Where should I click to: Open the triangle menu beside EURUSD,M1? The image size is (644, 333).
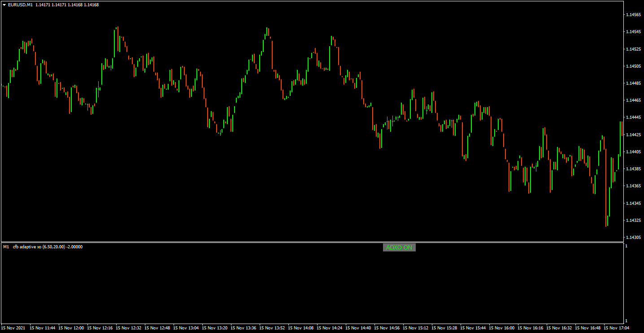[x=4, y=5]
